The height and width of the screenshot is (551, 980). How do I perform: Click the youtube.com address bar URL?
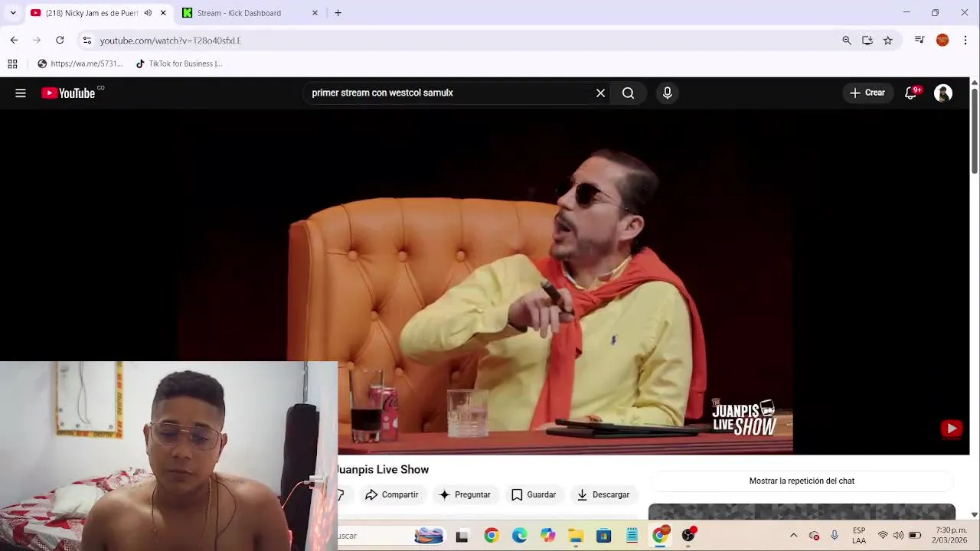tap(171, 41)
